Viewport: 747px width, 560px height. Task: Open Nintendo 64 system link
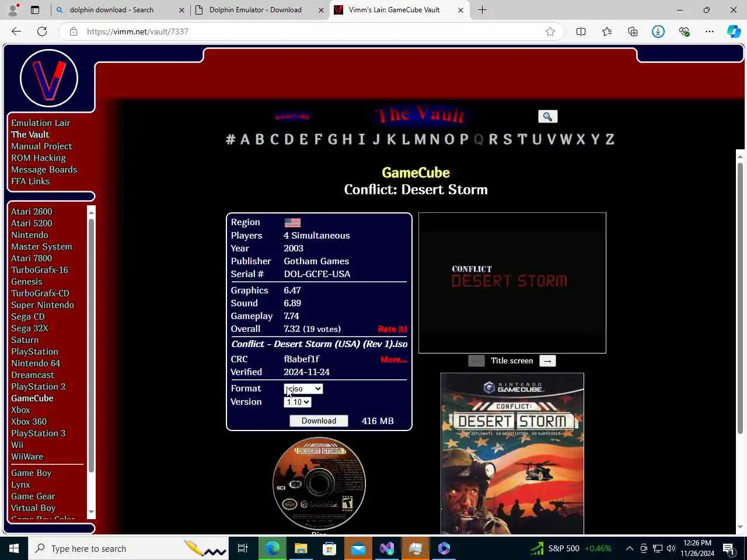click(36, 363)
